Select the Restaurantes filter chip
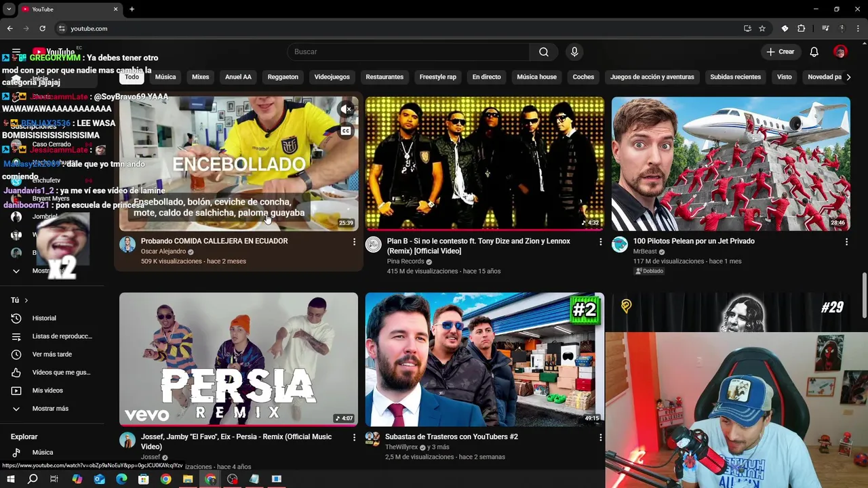The height and width of the screenshot is (488, 868). pos(384,77)
